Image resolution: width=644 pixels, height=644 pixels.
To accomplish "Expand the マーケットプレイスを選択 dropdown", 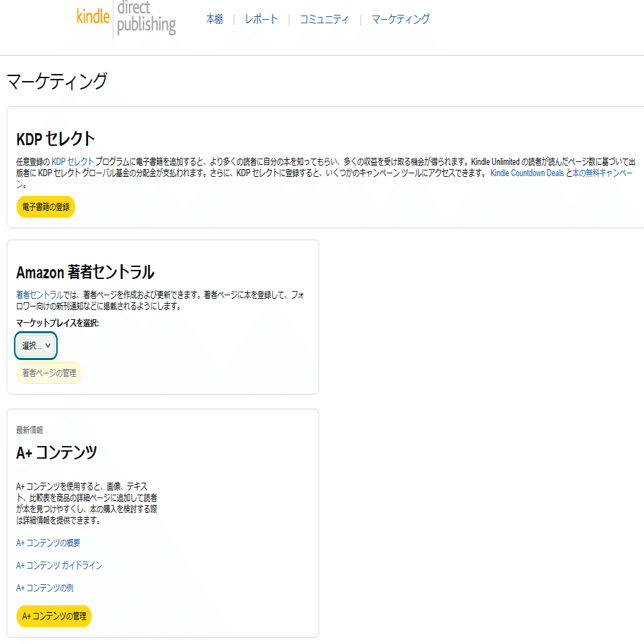I will [35, 345].
